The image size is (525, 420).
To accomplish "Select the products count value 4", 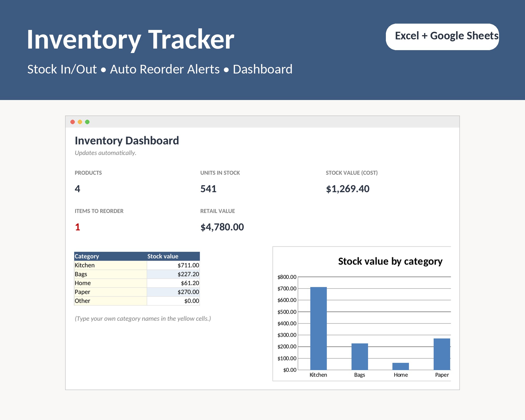I will click(77, 189).
